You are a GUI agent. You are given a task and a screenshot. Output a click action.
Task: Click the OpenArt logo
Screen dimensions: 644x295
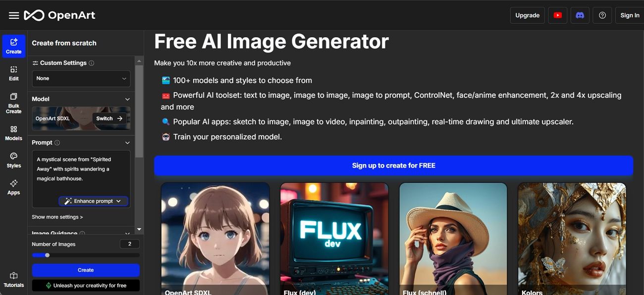[x=59, y=15]
